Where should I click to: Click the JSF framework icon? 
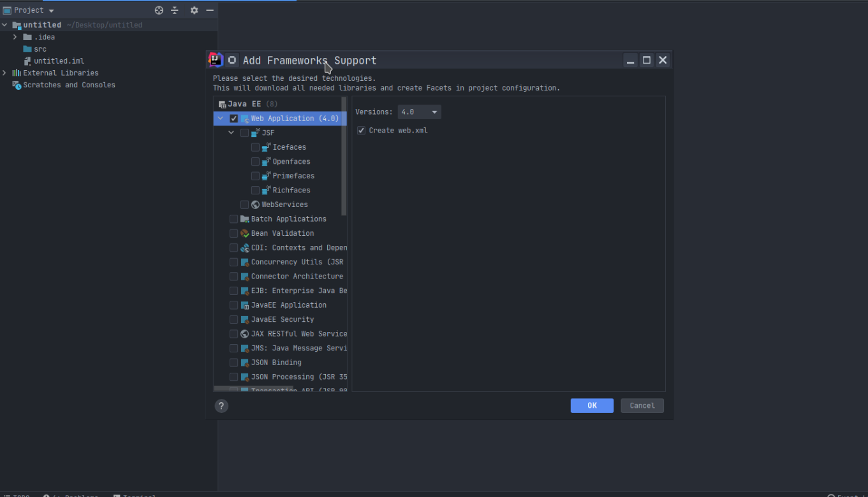[256, 133]
